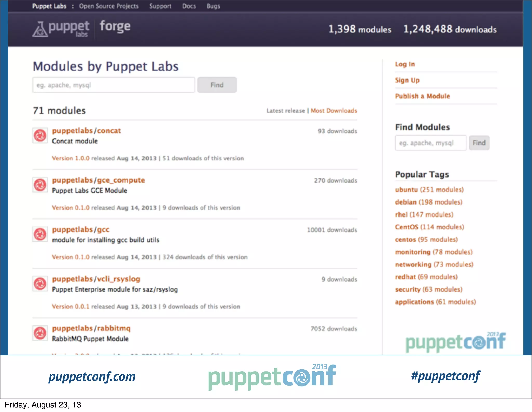
Task: Select the centos (95 modules) tag
Action: 426,239
